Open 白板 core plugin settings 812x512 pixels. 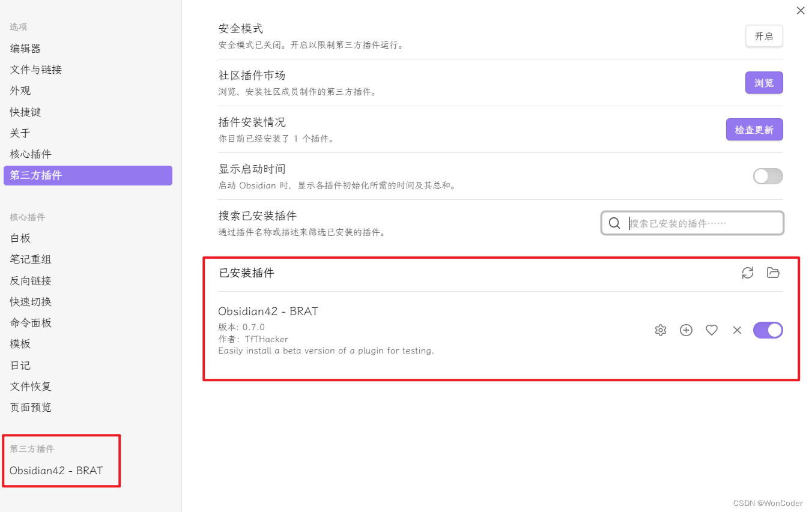pos(88,238)
